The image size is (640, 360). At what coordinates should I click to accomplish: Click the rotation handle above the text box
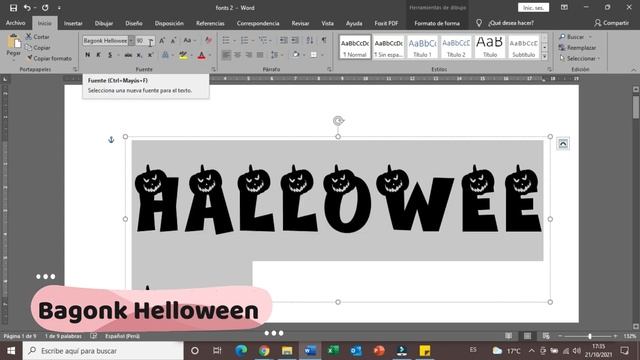tap(338, 120)
